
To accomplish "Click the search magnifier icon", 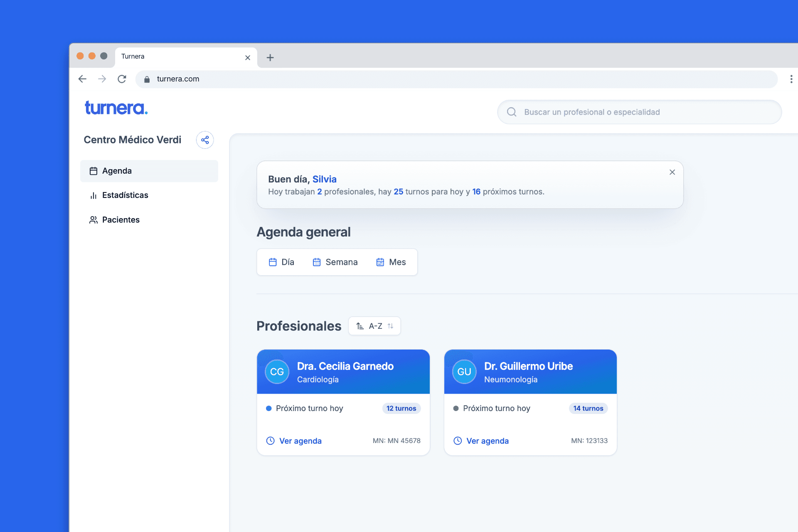I will click(511, 112).
